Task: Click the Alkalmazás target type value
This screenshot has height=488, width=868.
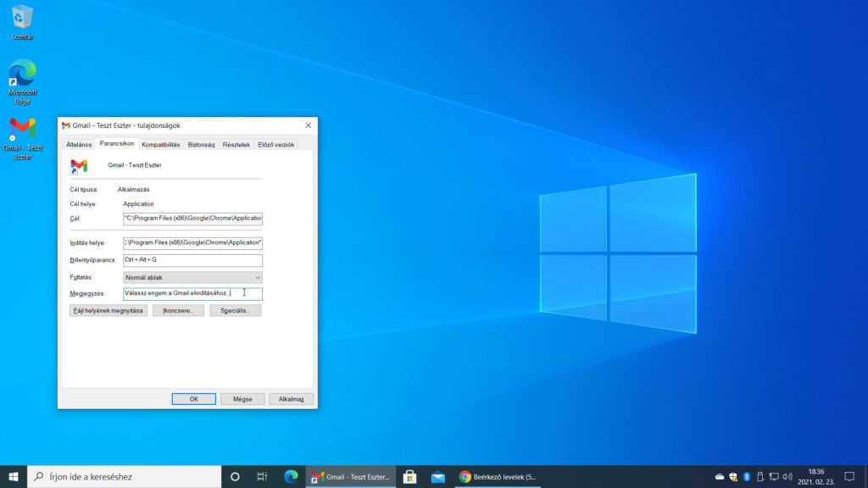Action: tap(133, 189)
